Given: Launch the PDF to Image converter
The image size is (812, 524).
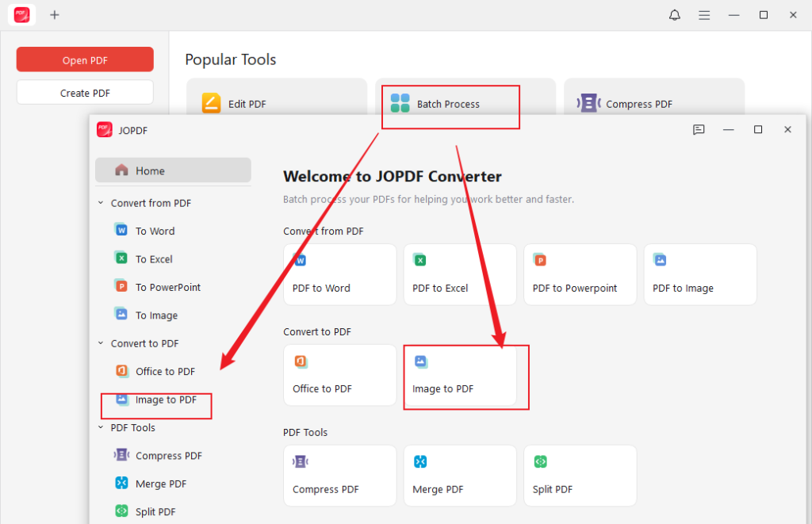Looking at the screenshot, I should (700, 273).
